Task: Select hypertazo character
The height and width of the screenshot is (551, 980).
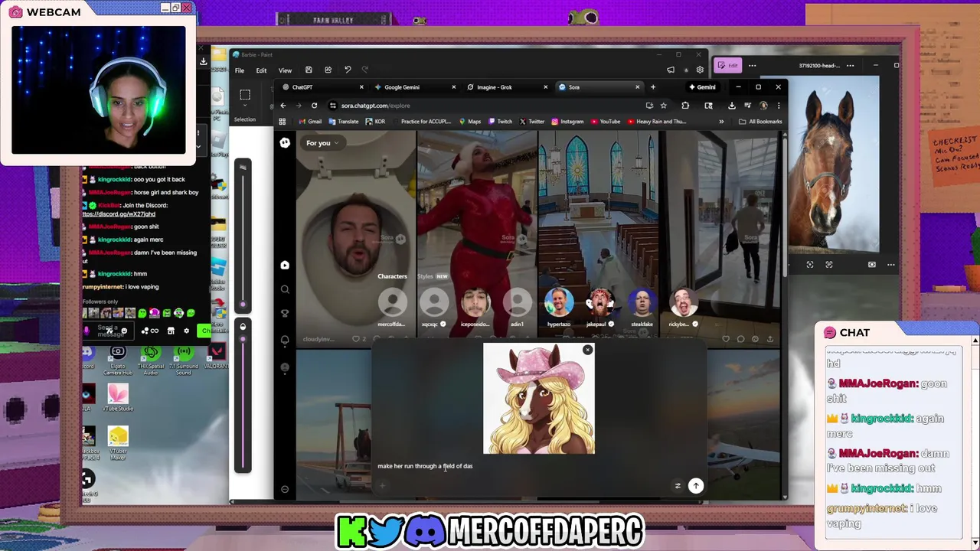Action: (559, 306)
